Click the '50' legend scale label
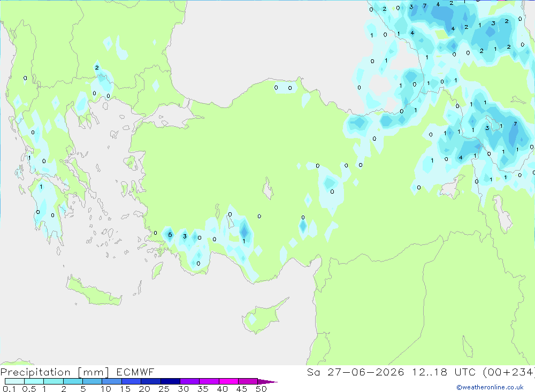This screenshot has height=392, width=535. [x=261, y=389]
